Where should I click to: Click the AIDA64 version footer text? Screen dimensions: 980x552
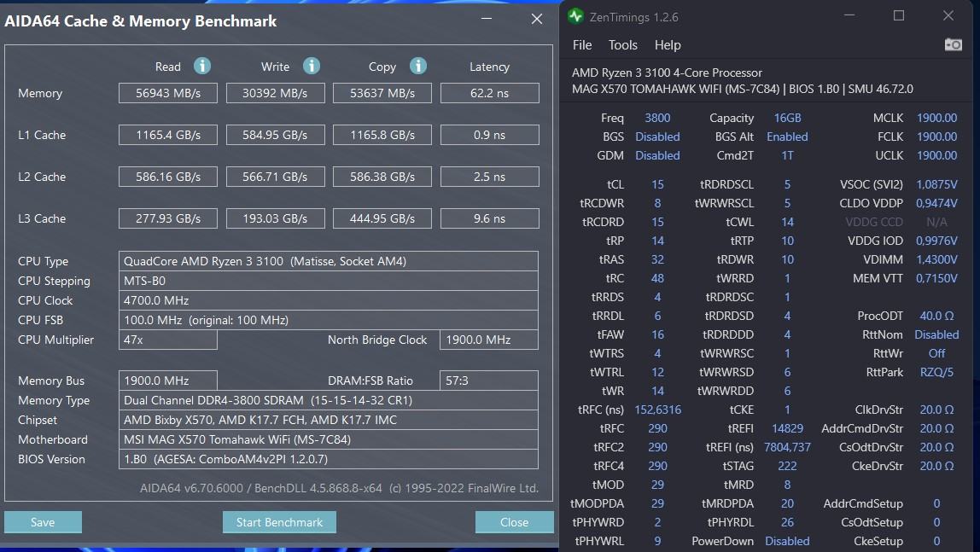339,488
